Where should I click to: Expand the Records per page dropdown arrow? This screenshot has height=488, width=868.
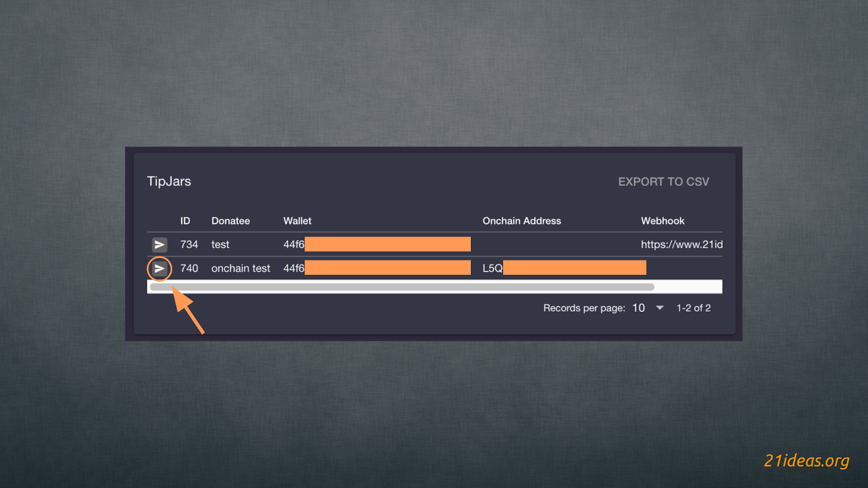point(660,308)
